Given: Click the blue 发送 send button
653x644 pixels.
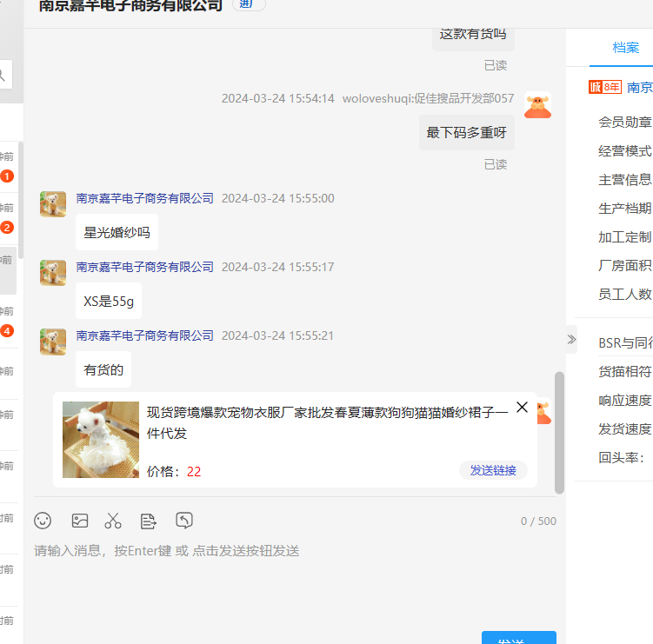Looking at the screenshot, I should (519, 639).
